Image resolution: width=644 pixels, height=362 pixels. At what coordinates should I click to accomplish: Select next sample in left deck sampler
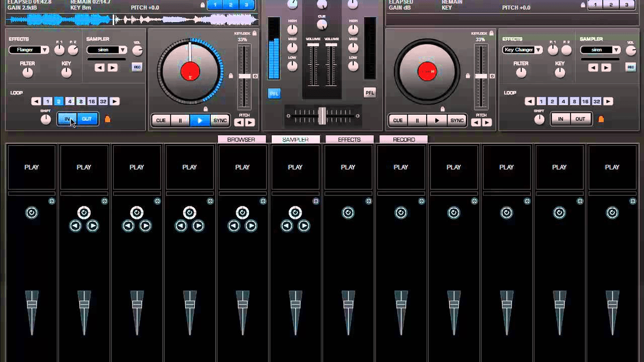(112, 68)
